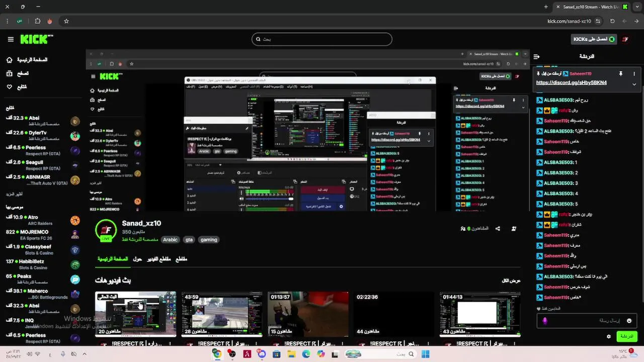Select the Arabic tag
The image size is (644, 362).
click(170, 240)
